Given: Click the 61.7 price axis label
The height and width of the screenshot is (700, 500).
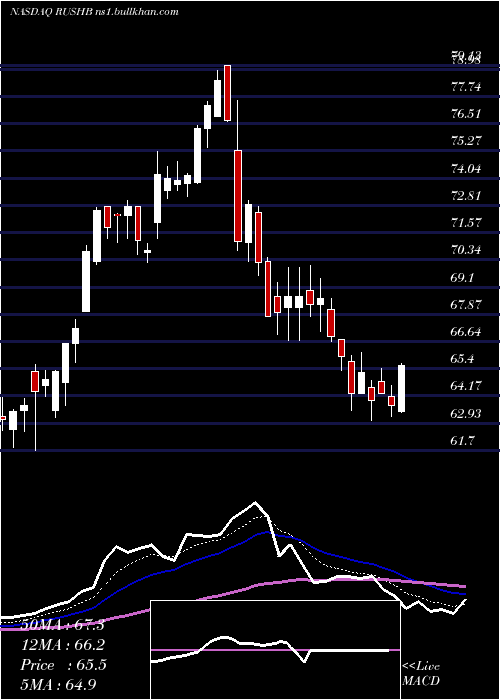Looking at the screenshot, I should tap(462, 441).
